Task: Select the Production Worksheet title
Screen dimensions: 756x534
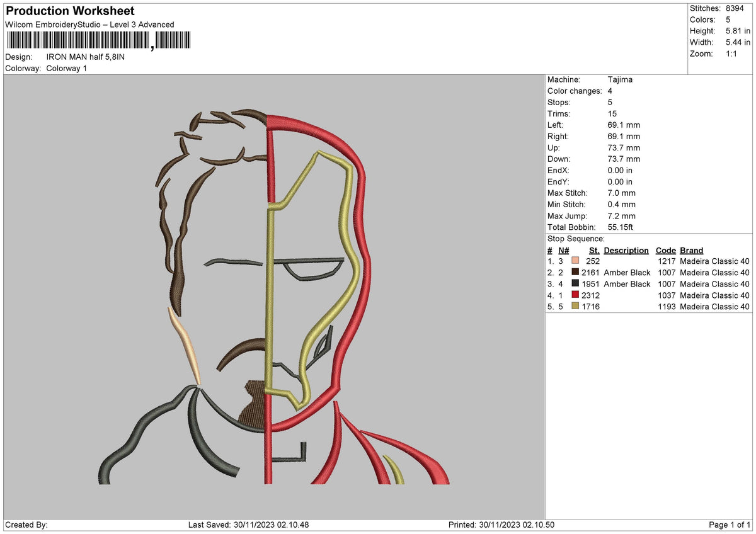Action: [x=70, y=11]
